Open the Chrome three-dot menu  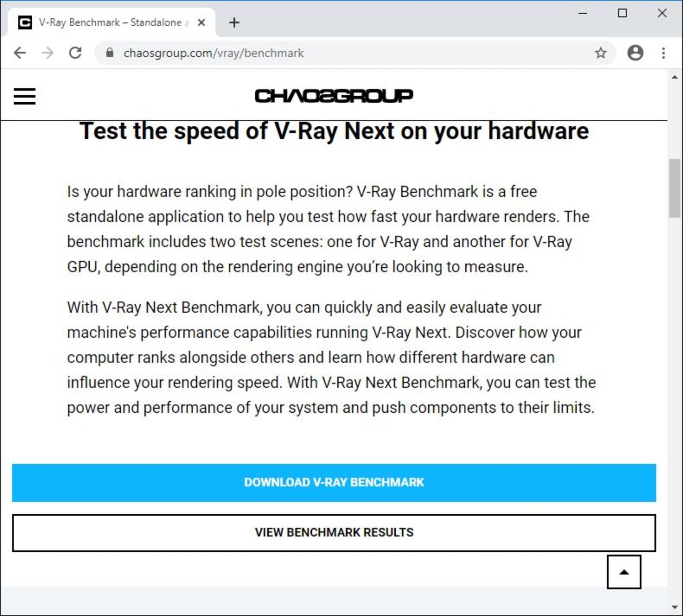(663, 53)
